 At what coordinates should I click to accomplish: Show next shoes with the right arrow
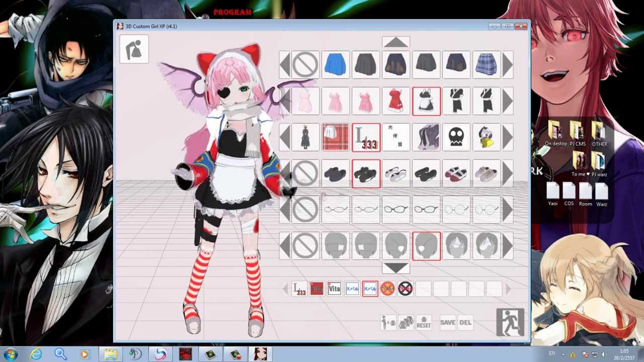click(508, 173)
